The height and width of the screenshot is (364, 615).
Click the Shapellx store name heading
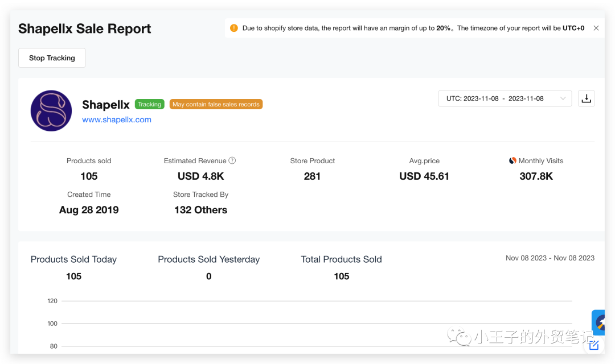point(106,105)
